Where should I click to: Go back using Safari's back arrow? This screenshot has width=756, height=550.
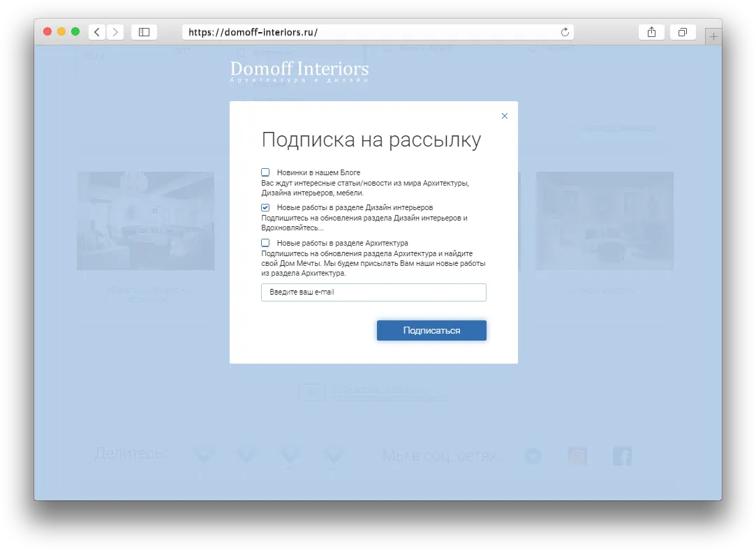coord(97,32)
